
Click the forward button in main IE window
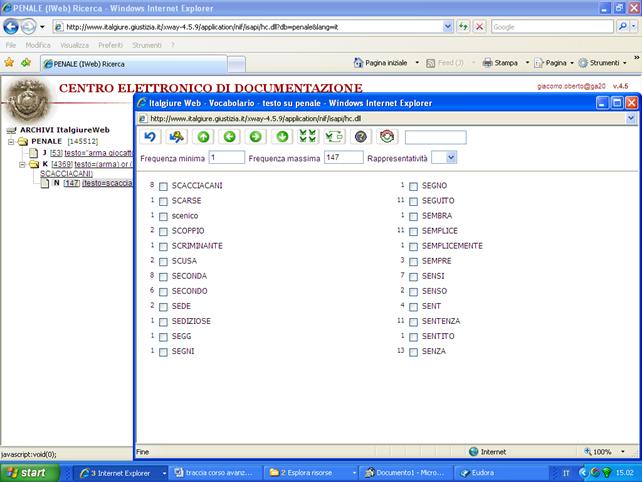(28, 27)
